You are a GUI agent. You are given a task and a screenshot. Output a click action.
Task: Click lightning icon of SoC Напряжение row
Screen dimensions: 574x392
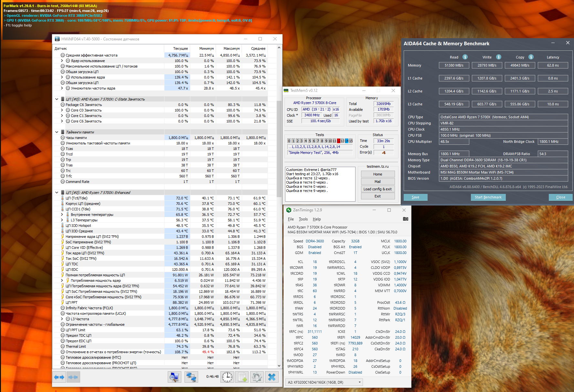coord(63,242)
